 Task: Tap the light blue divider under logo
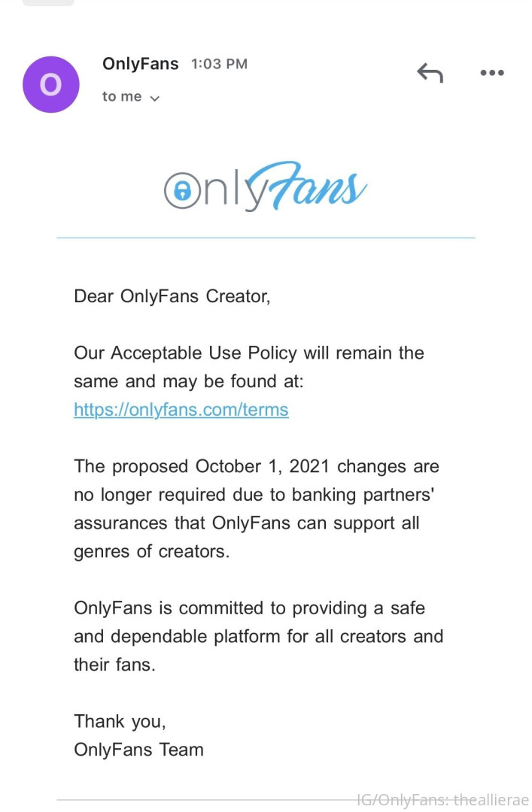[266, 238]
